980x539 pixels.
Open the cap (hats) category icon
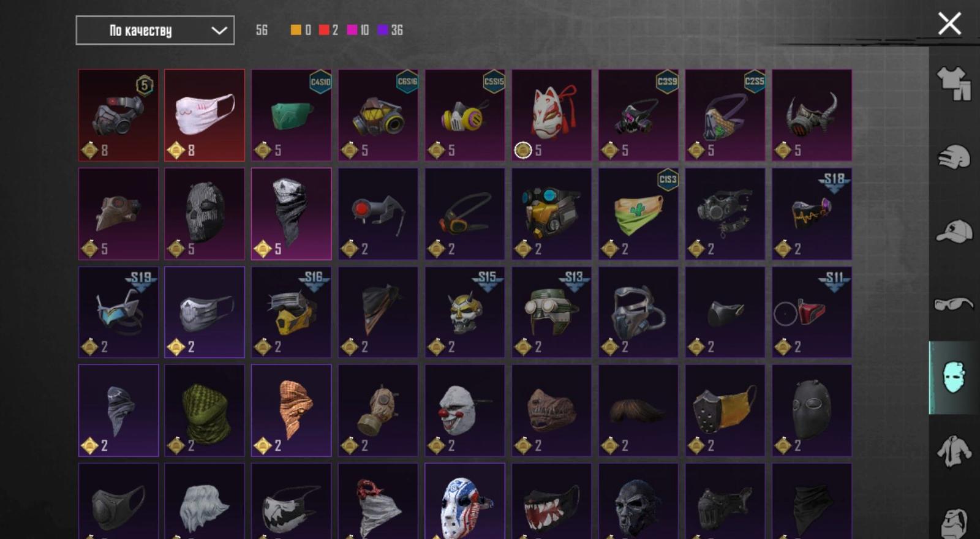pos(954,232)
